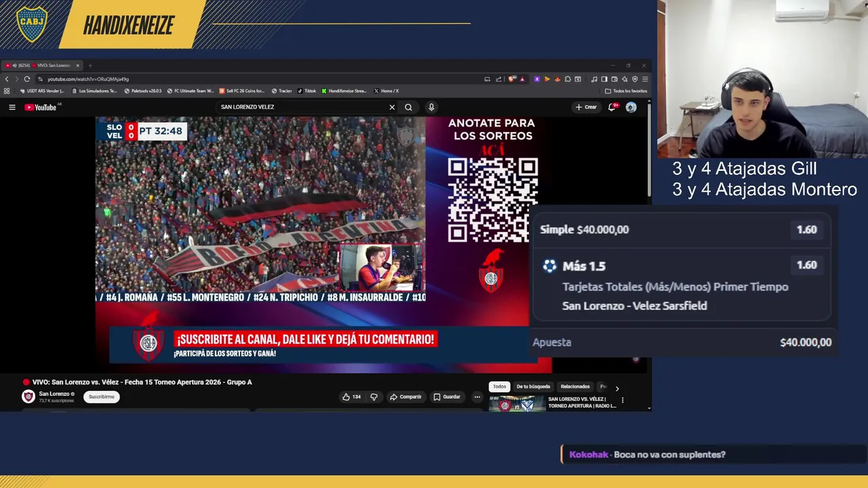Open the Leo AI sparkle icon

625,79
